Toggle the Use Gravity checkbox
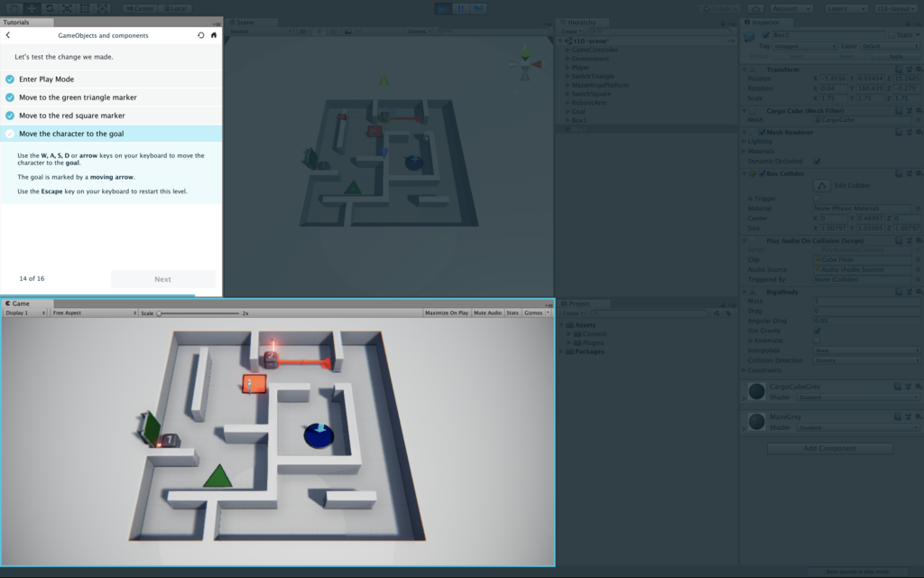Screen dimensions: 924x578 [817, 331]
